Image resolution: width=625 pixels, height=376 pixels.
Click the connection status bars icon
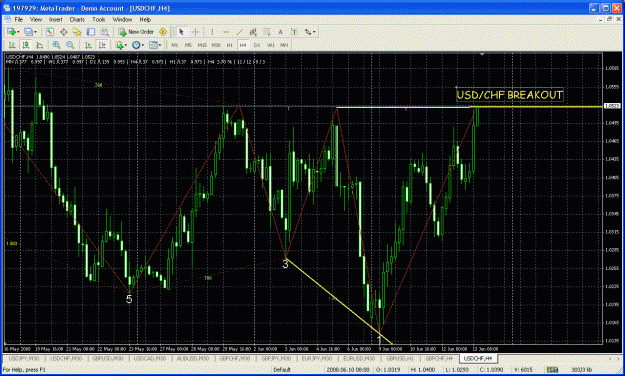point(552,370)
